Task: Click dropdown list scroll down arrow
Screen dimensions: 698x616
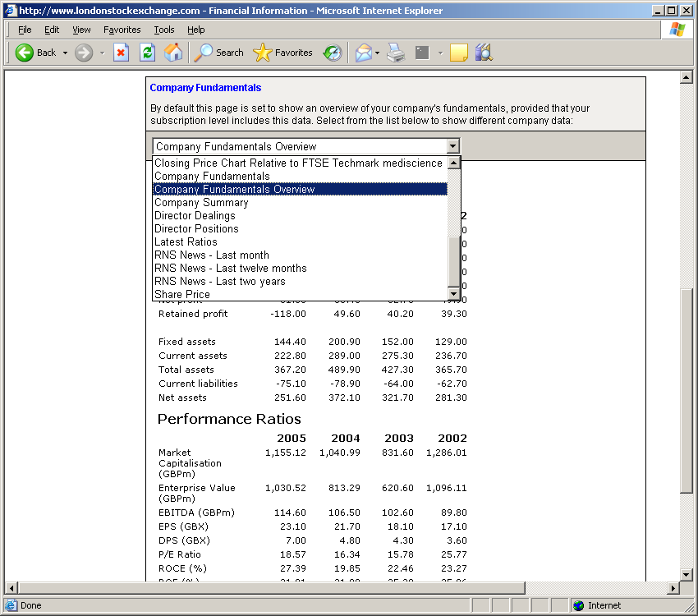Action: pos(453,294)
